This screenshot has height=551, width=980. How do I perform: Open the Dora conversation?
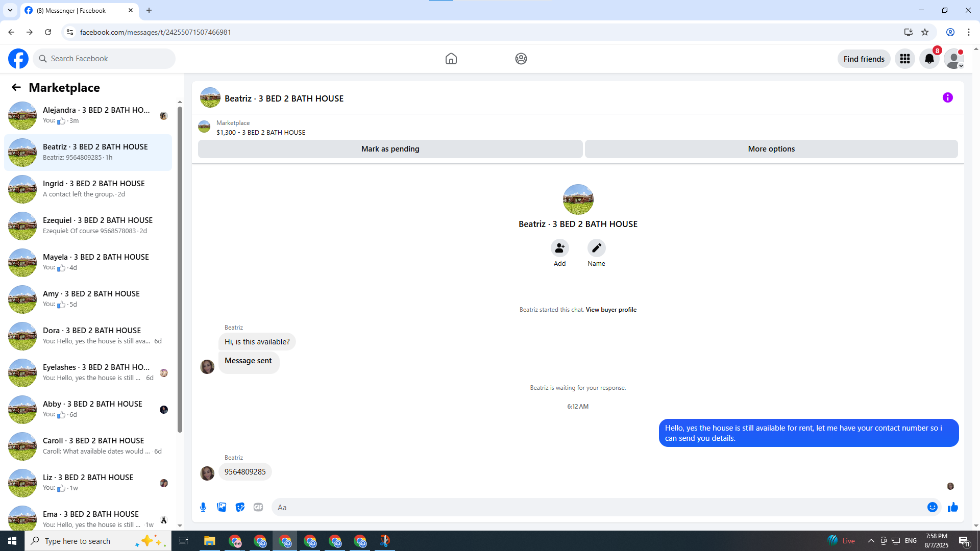coord(88,336)
